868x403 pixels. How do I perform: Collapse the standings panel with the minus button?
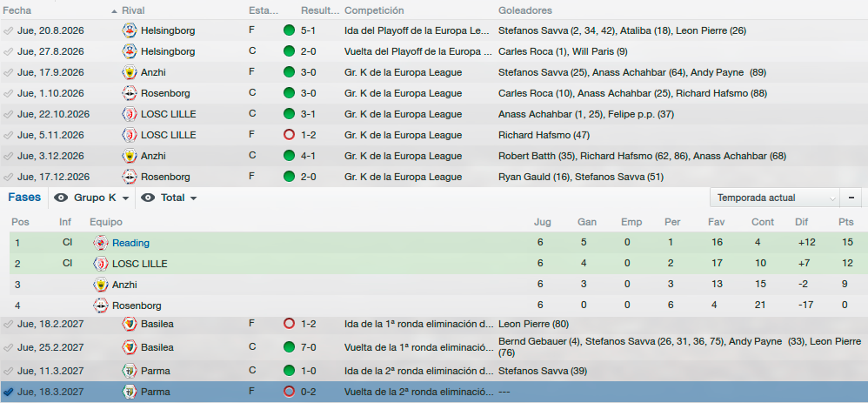851,198
